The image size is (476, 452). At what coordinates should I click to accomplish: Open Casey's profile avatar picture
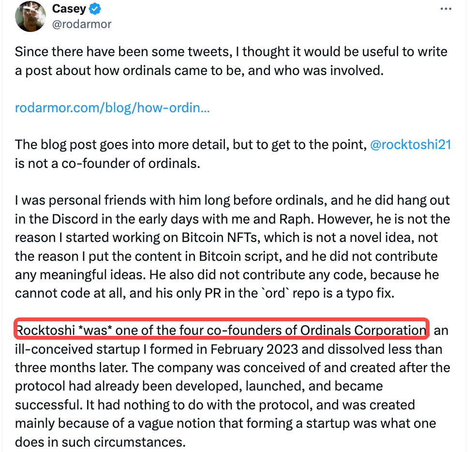point(30,15)
